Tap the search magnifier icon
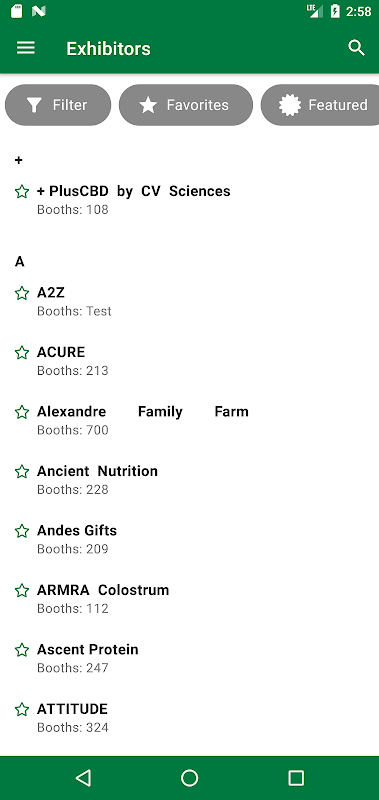379x800 pixels. point(356,48)
